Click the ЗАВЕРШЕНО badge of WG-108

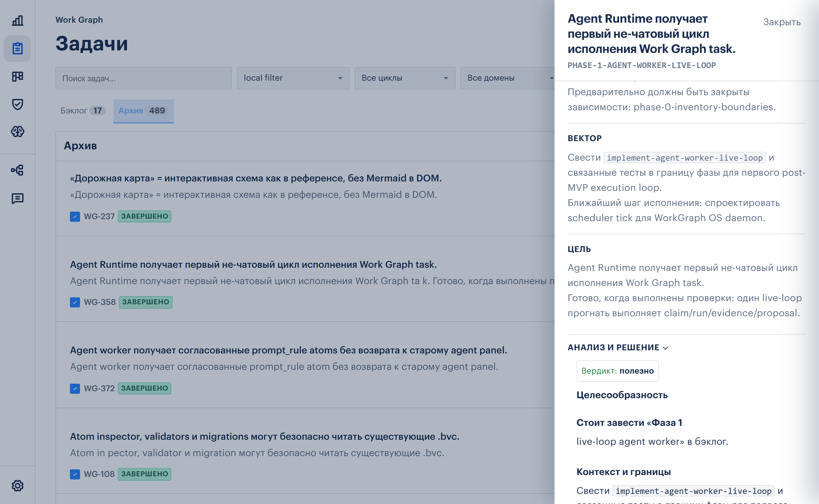(144, 474)
